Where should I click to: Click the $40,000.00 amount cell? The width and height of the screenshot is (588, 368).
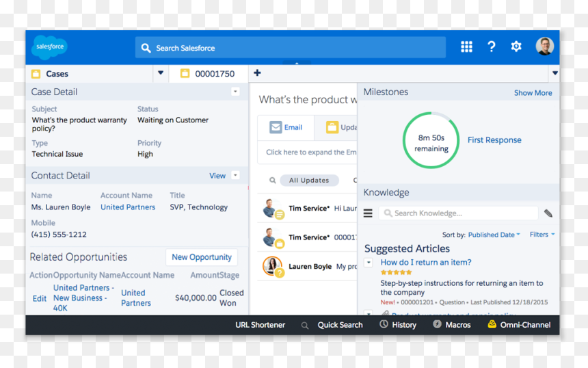click(196, 298)
